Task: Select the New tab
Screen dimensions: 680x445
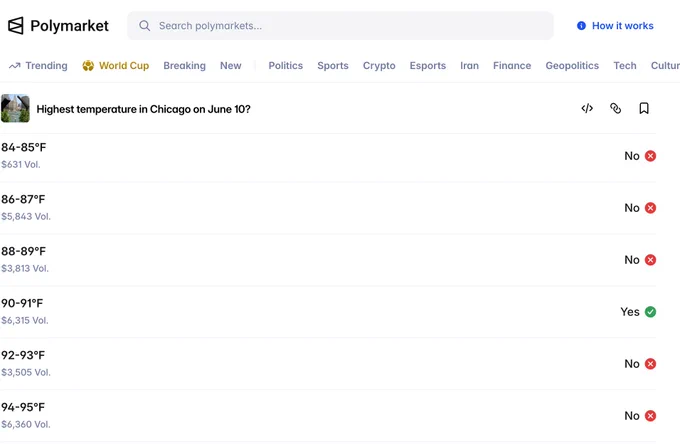Action: 231,65
